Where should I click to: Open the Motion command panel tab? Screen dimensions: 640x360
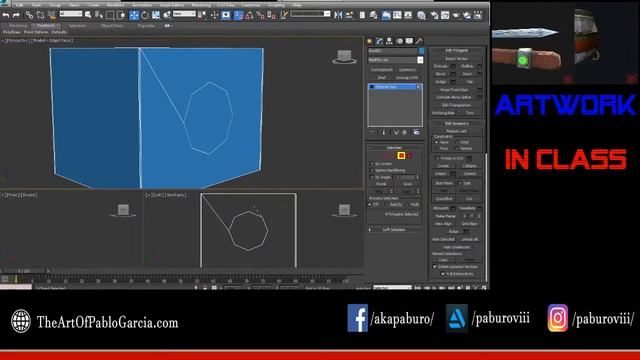(400, 41)
